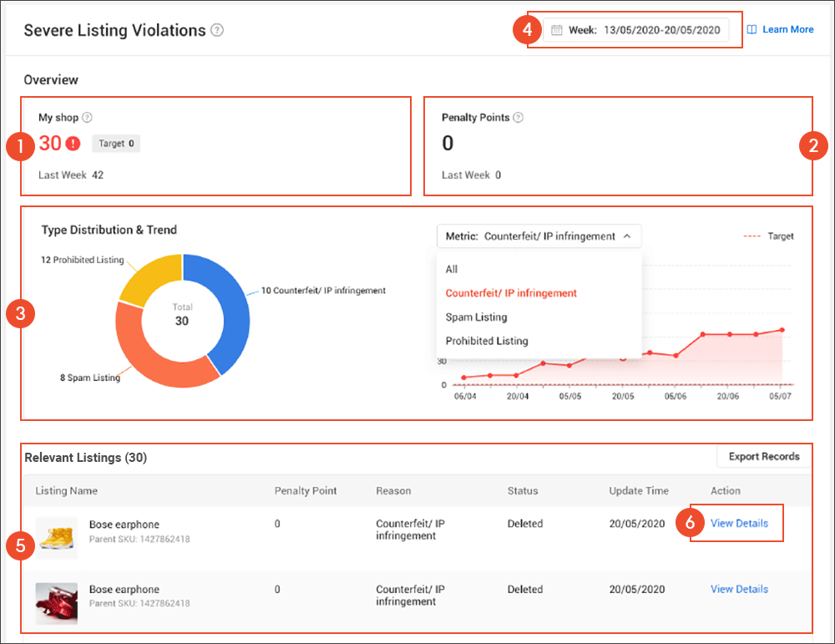Click the 8 Spam Listing chart label
The height and width of the screenshot is (644, 835).
pos(90,378)
